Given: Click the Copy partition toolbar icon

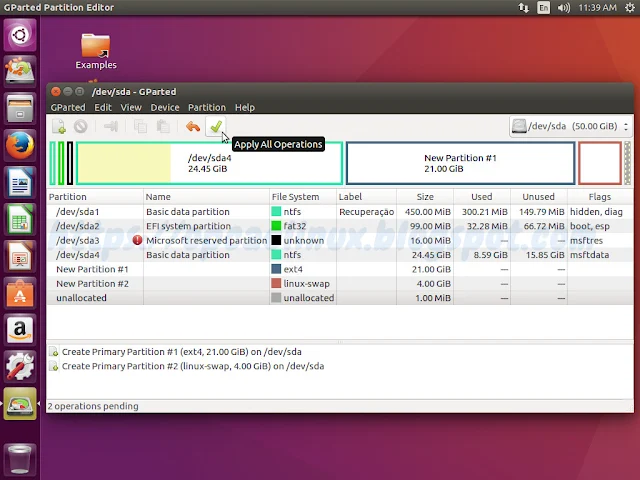Looking at the screenshot, I should click(x=140, y=127).
